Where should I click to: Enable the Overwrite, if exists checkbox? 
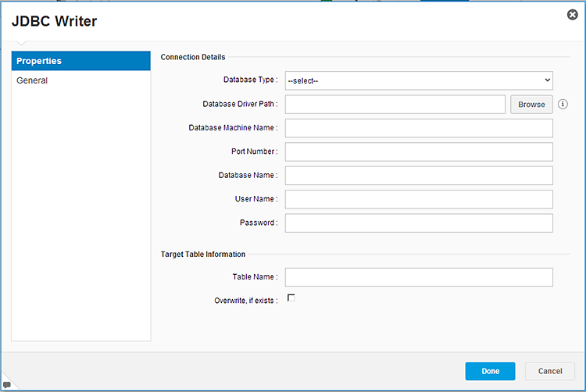(x=291, y=298)
